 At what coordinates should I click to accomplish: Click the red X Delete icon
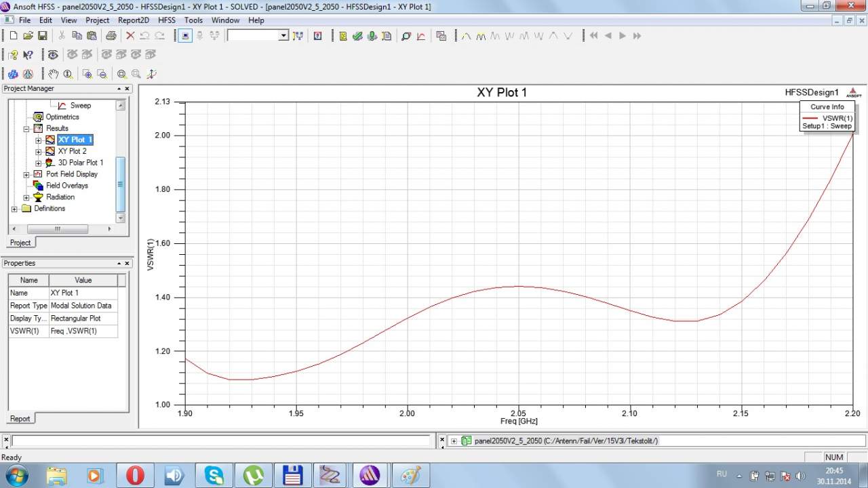[130, 36]
